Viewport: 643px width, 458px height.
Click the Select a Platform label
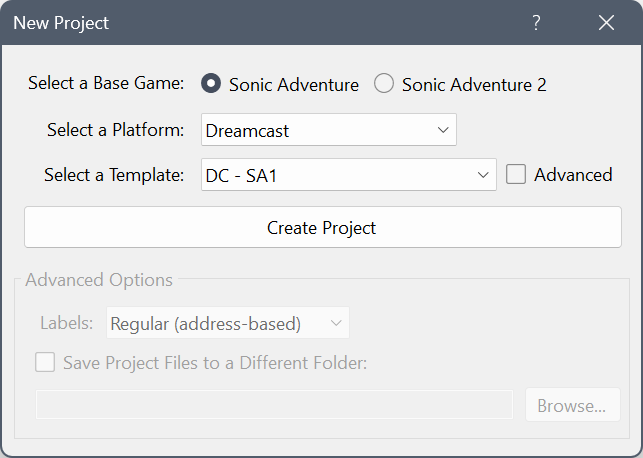pyautogui.click(x=115, y=130)
